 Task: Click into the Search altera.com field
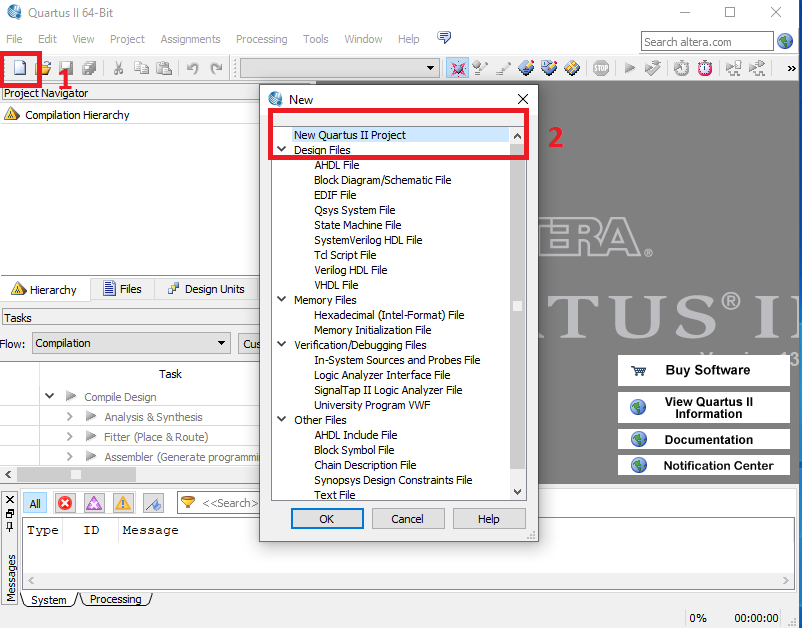[x=707, y=41]
